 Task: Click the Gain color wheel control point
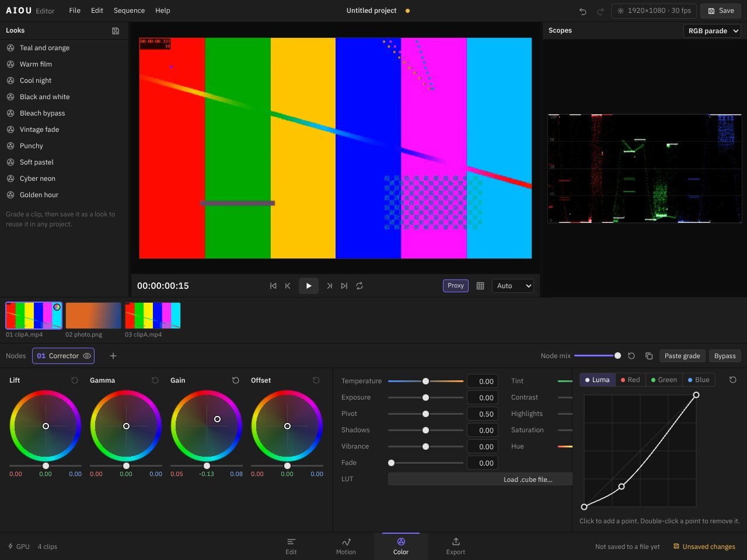(218, 419)
